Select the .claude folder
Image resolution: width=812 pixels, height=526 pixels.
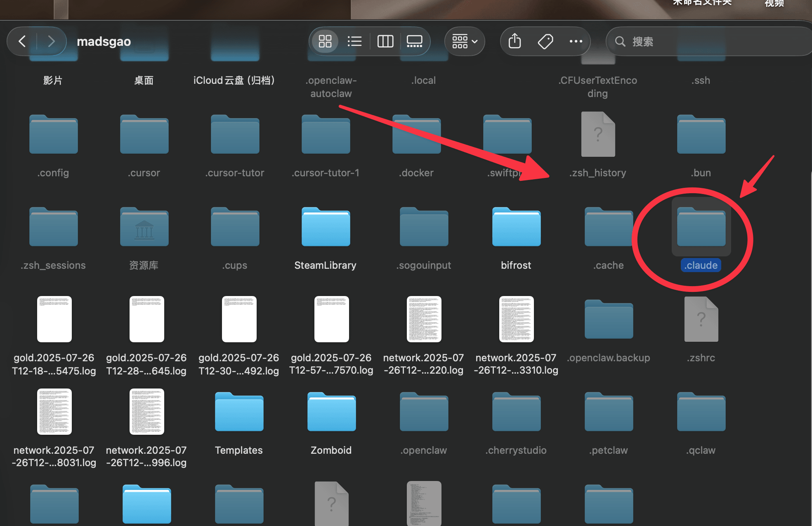tap(701, 227)
